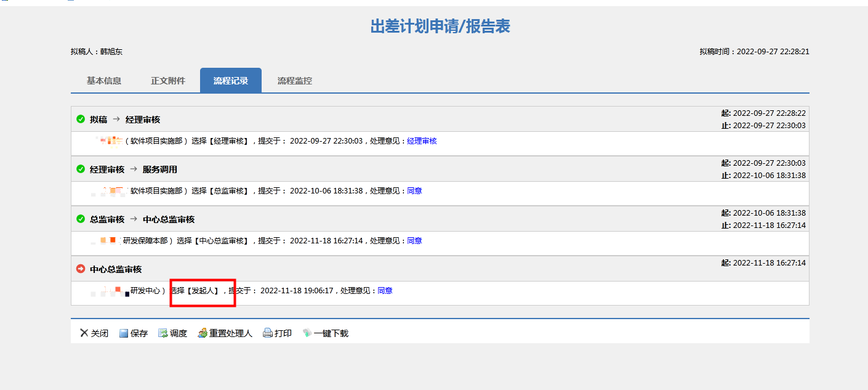This screenshot has height=390, width=868.
Task: Click the close X icon beside 关闭
Action: point(84,333)
